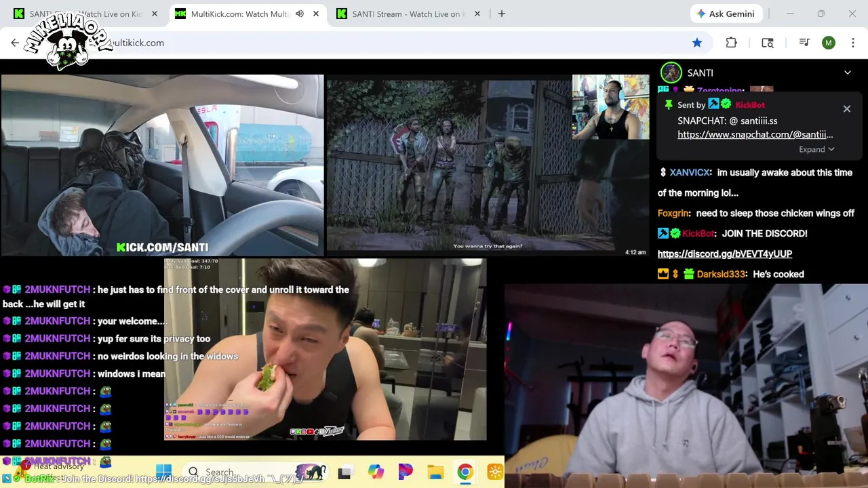The image size is (868, 488).
Task: Click message 'no weirdos looking in the widows'
Action: (x=167, y=356)
